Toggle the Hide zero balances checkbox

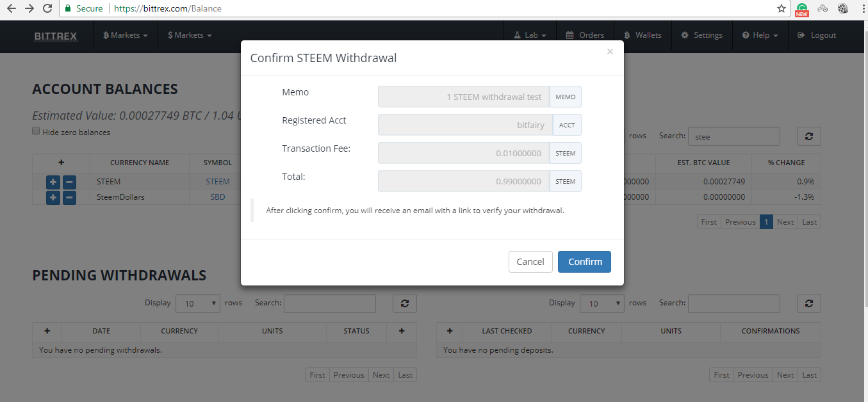(37, 131)
